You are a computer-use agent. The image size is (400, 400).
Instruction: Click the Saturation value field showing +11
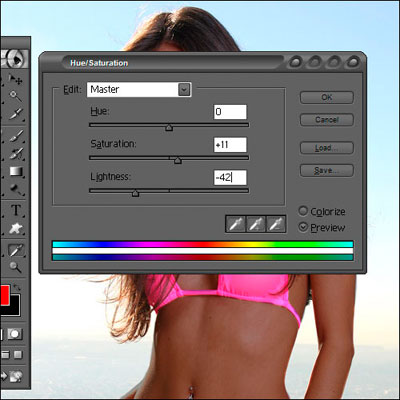230,145
